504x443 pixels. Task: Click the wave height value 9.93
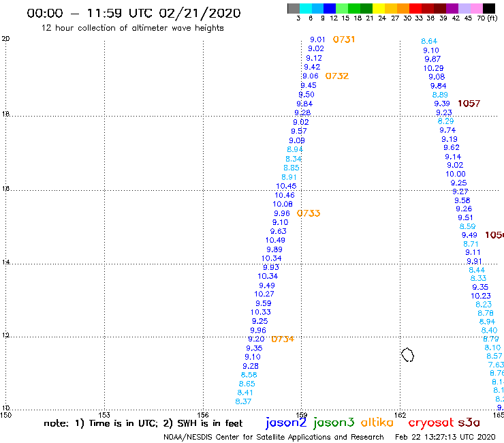(x=271, y=267)
